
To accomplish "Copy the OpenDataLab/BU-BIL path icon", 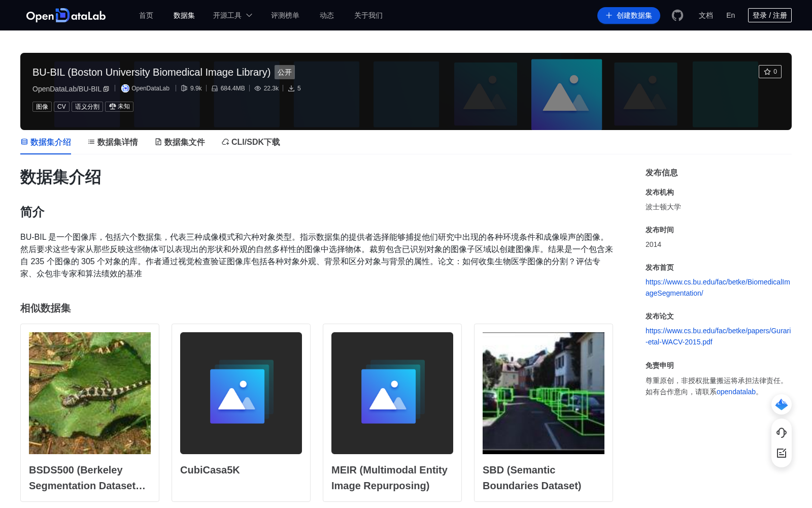I will point(106,89).
